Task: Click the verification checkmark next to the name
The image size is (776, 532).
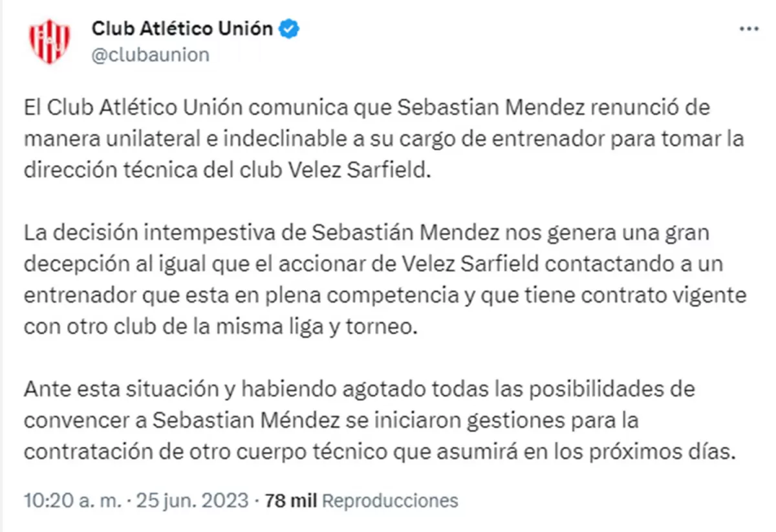Action: click(287, 28)
